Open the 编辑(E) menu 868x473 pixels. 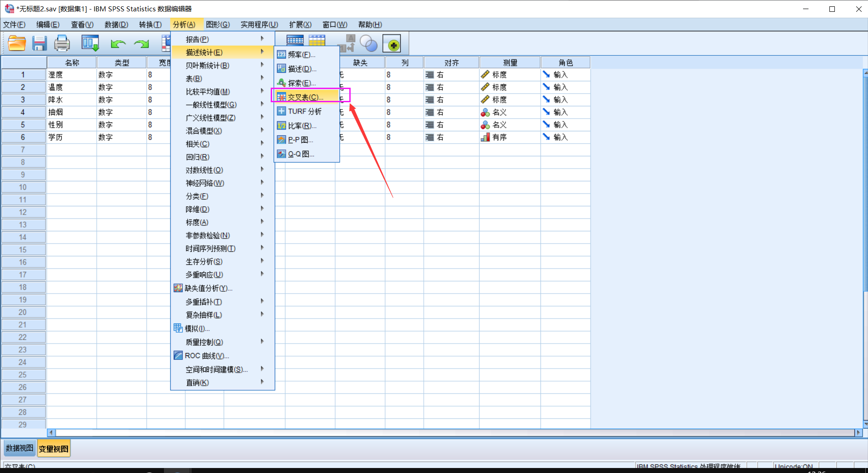48,25
